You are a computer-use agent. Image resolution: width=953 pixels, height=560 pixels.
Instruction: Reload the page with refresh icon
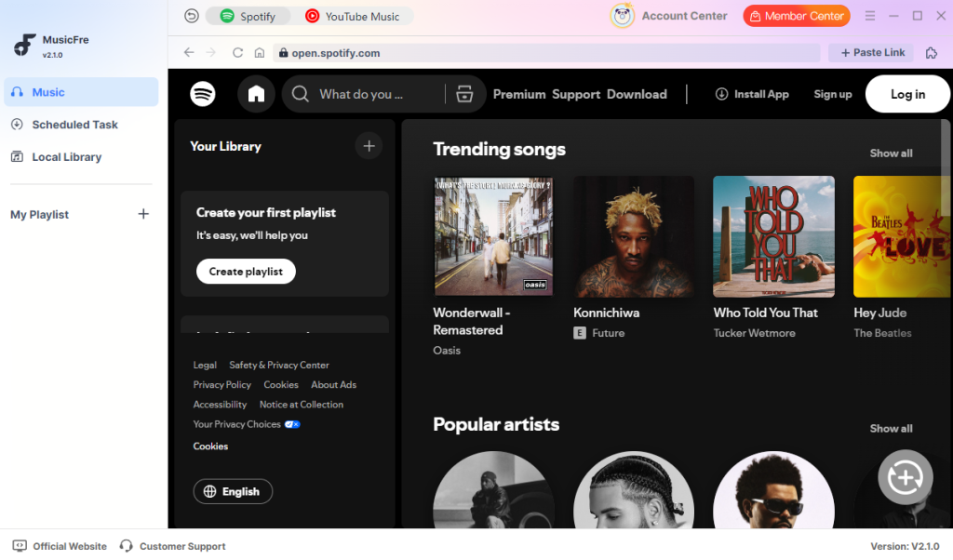(x=237, y=53)
